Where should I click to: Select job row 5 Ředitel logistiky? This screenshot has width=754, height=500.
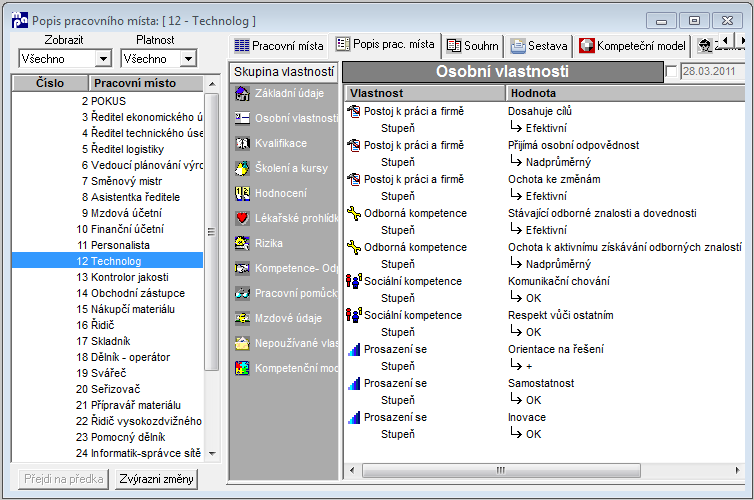(107, 149)
